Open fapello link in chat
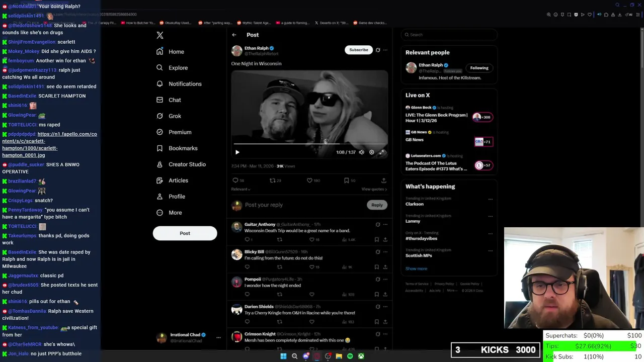This screenshot has width=644, height=362. click(x=50, y=145)
